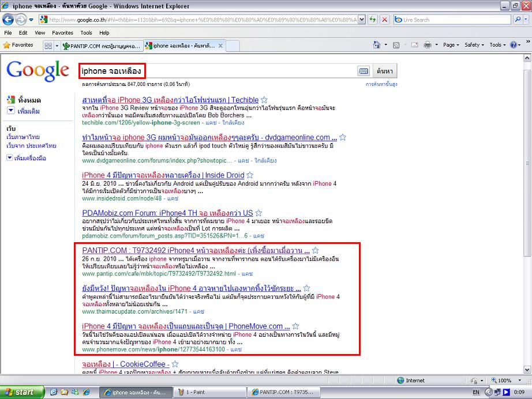The width and height of the screenshot is (532, 399).
Task: Click the browser Back arrow button
Action: coord(8,20)
